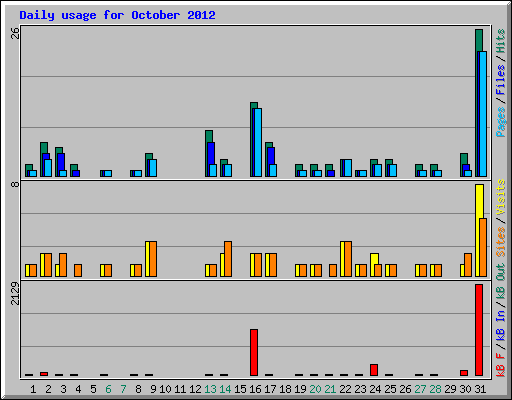512x400 pixels.
Task: Click weekend day label 14 on the x-axis
Action: point(225,389)
